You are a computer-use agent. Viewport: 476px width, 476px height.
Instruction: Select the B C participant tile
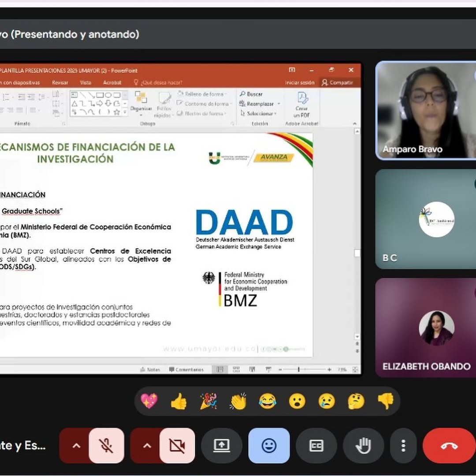(426, 219)
